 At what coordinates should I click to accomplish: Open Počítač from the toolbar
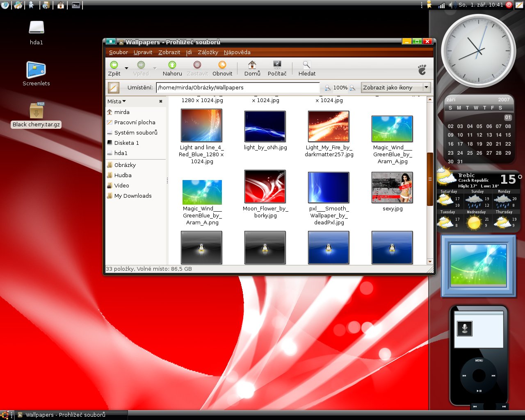(277, 68)
